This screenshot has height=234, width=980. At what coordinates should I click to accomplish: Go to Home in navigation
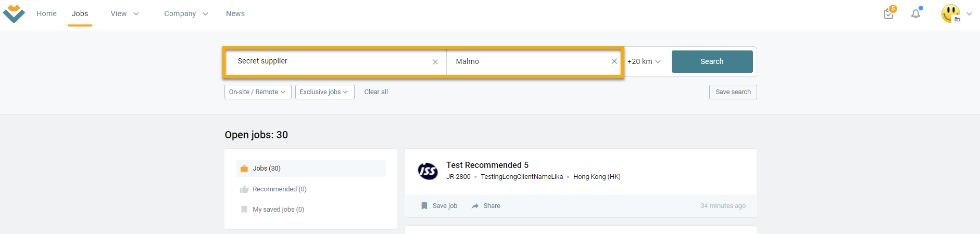46,14
